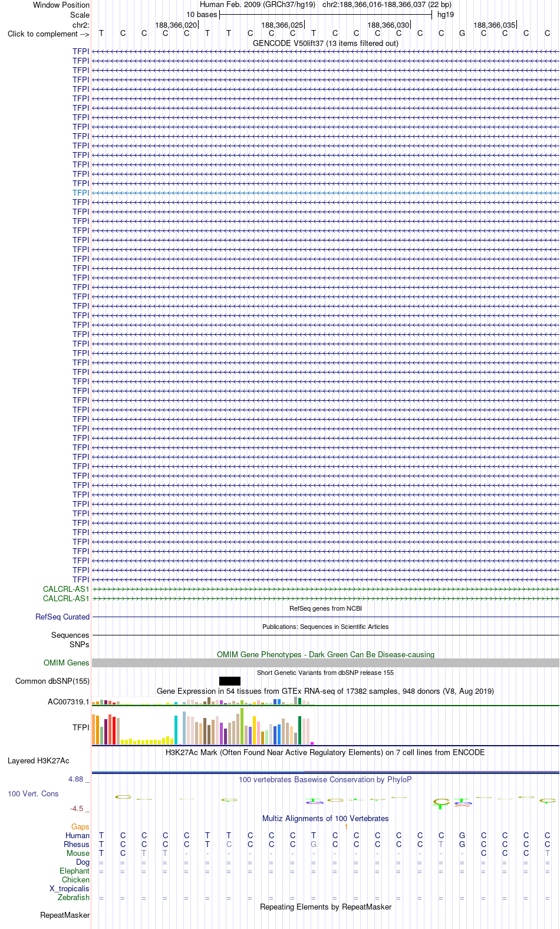Click the 'Layered H3K27Ac' track label
Image resolution: width=560 pixels, height=929 pixels.
click(x=38, y=761)
